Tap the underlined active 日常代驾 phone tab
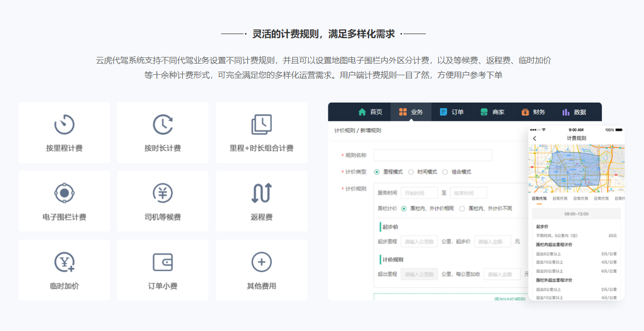Viewport: 644px width, 331px height. (539, 199)
